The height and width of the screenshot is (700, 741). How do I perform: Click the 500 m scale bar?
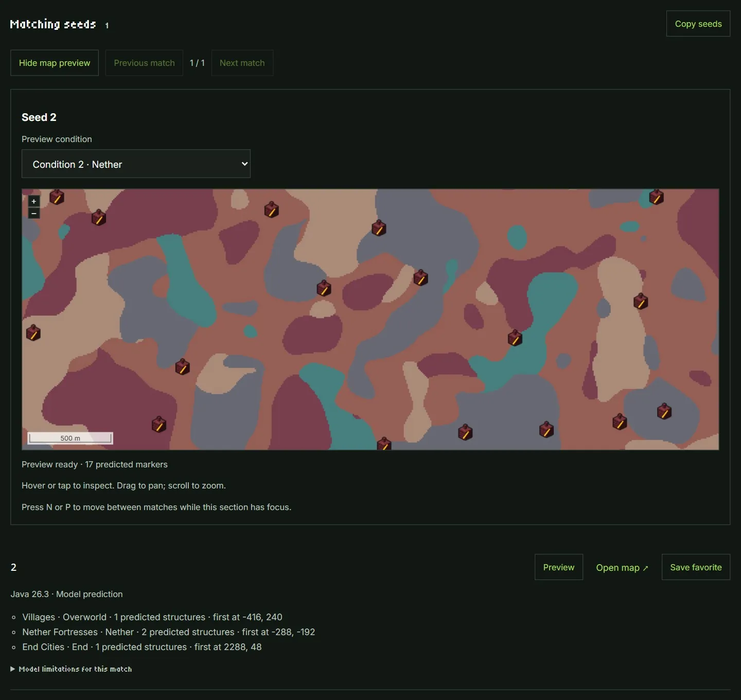tap(70, 438)
